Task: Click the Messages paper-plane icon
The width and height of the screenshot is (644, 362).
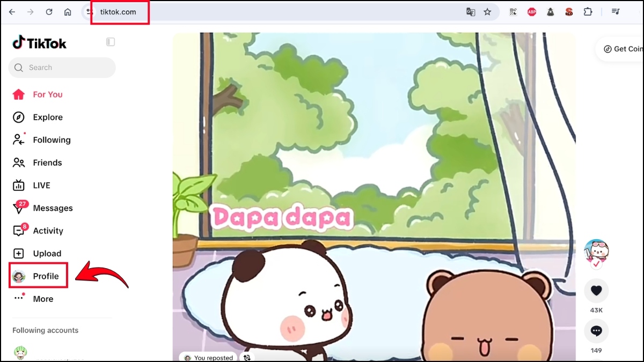Action: click(x=18, y=209)
